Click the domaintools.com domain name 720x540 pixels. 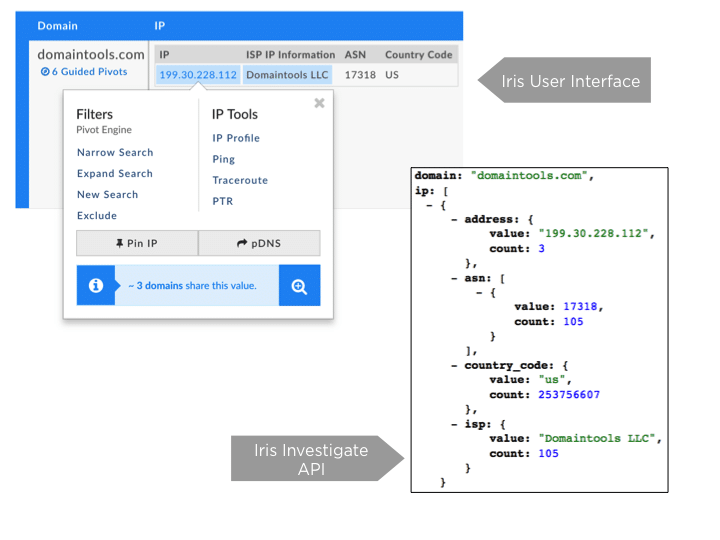(x=91, y=55)
